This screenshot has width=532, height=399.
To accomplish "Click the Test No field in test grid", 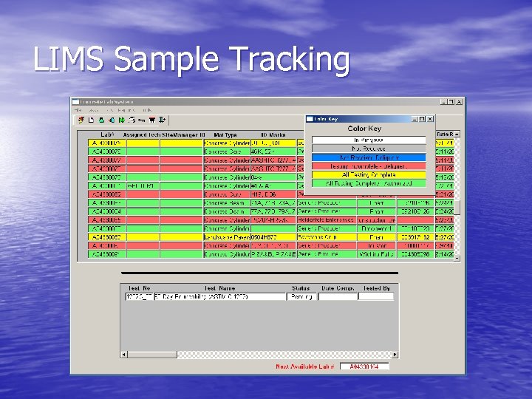I will pyautogui.click(x=139, y=296).
